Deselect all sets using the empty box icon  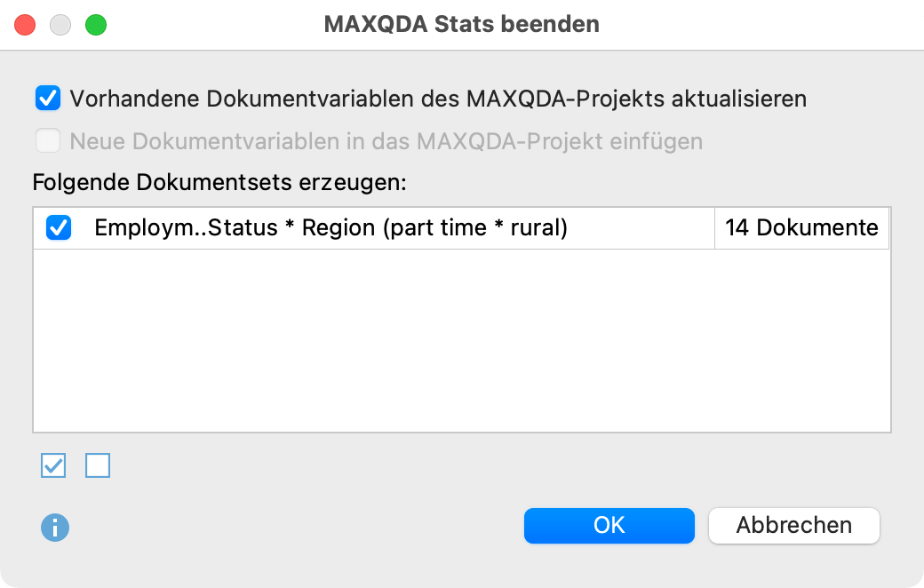(98, 465)
